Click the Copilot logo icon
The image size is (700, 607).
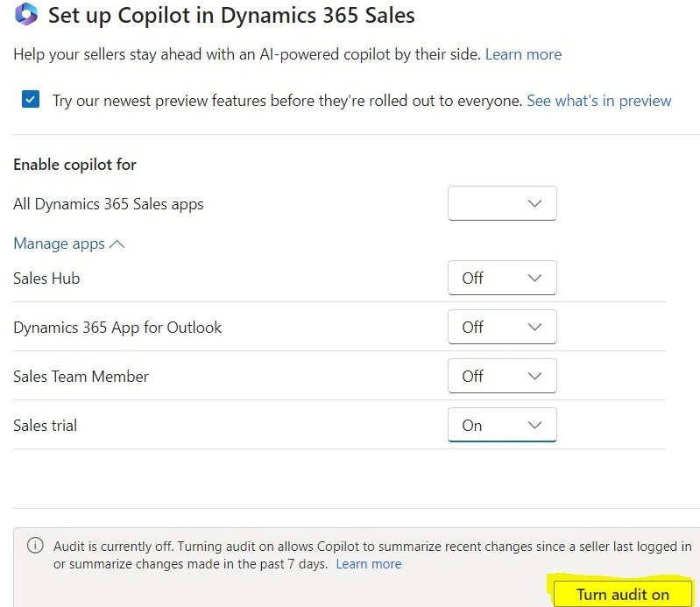[x=26, y=14]
